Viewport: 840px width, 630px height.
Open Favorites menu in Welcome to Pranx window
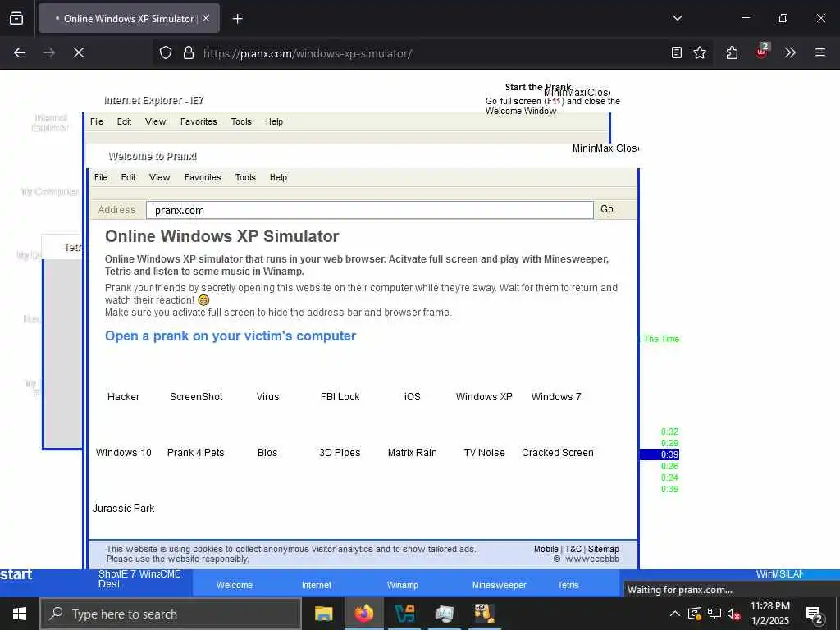click(x=203, y=177)
